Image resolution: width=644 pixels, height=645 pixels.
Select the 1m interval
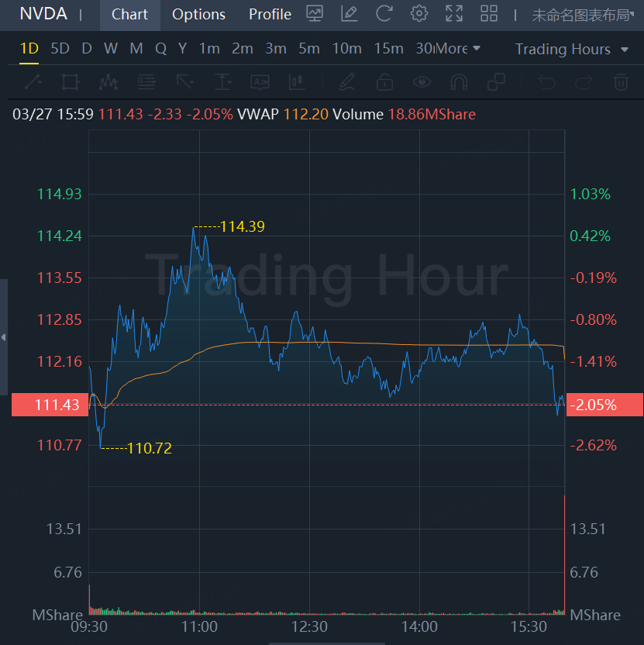click(209, 49)
